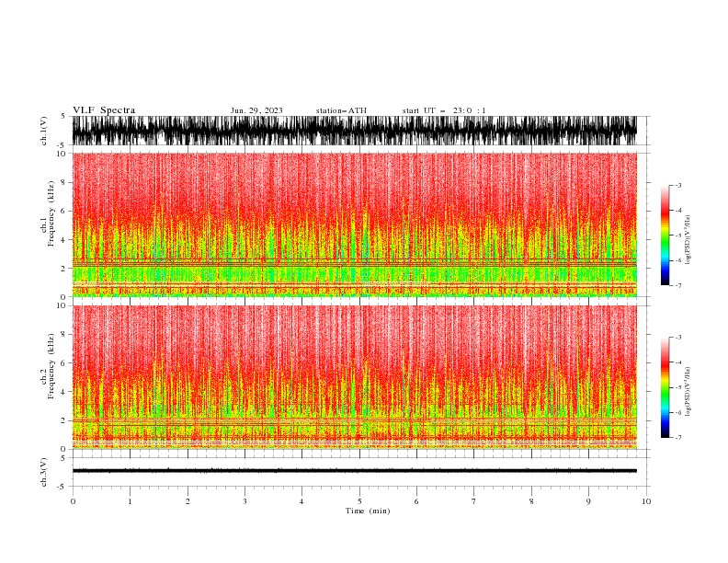Click the ch.2 "Frequency (kHz)" axis label

click(51, 366)
